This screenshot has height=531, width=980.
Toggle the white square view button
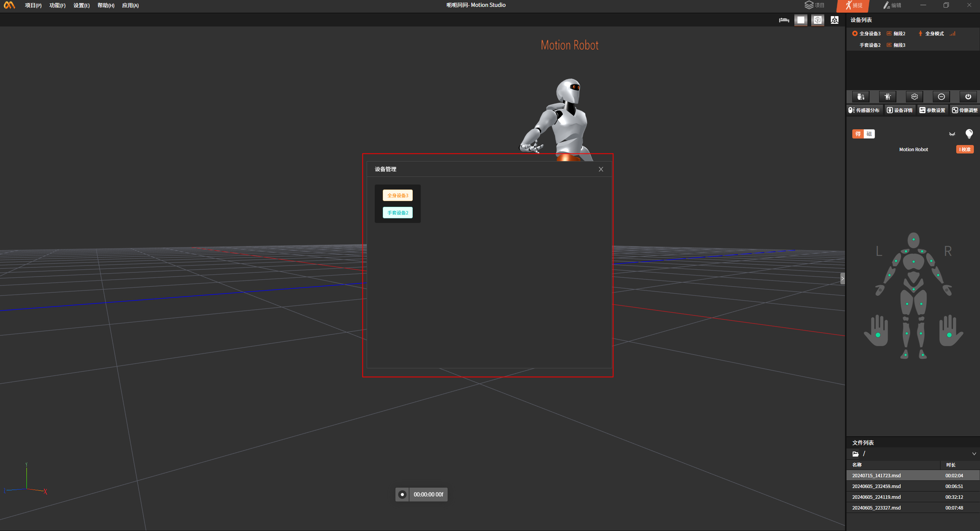coord(800,20)
